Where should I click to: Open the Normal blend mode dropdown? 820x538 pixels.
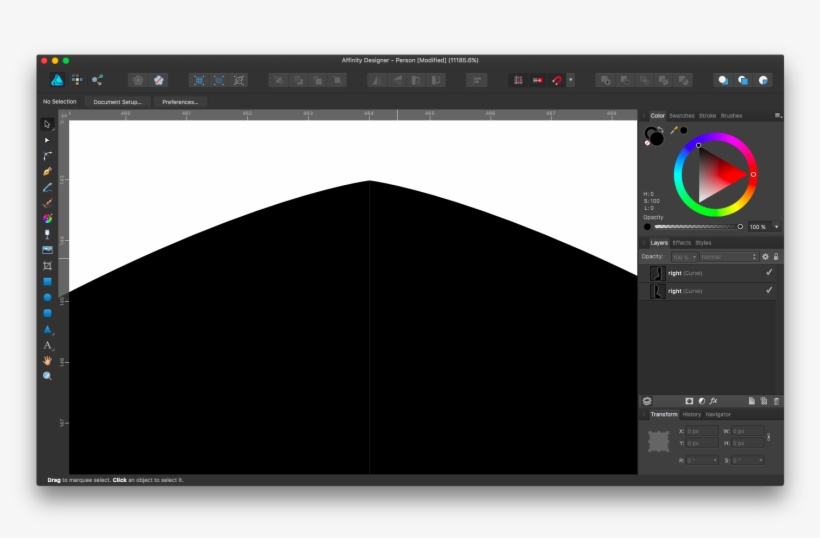(x=729, y=257)
